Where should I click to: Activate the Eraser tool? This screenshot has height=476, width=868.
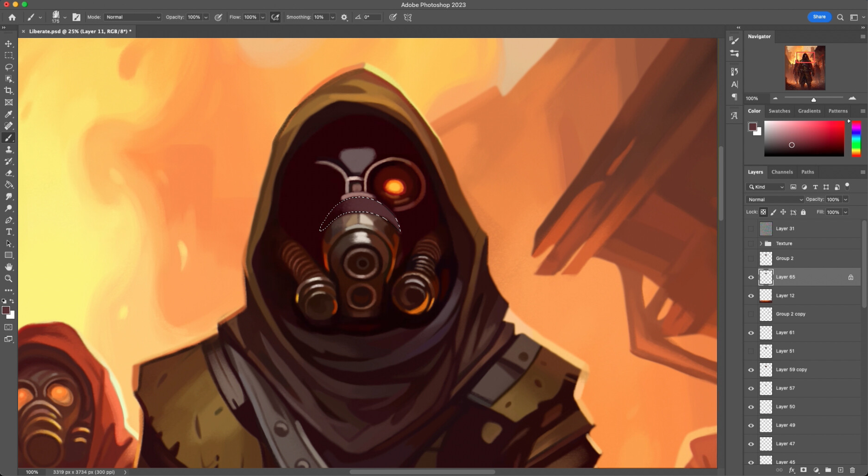point(8,173)
